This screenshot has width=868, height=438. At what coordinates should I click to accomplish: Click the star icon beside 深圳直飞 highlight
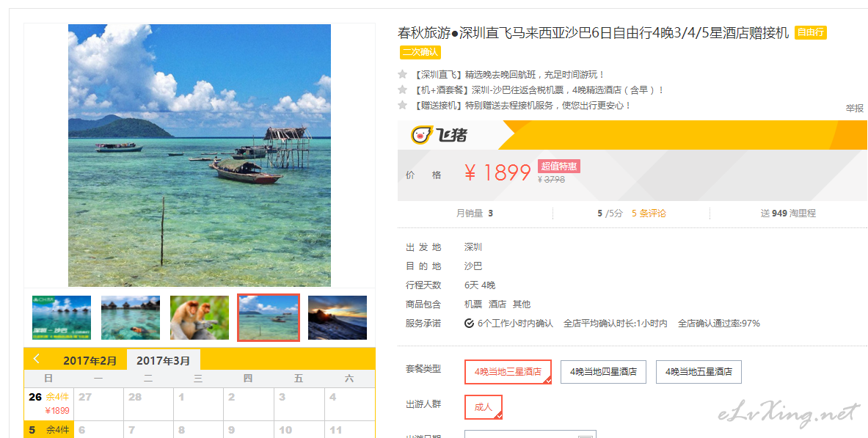402,74
